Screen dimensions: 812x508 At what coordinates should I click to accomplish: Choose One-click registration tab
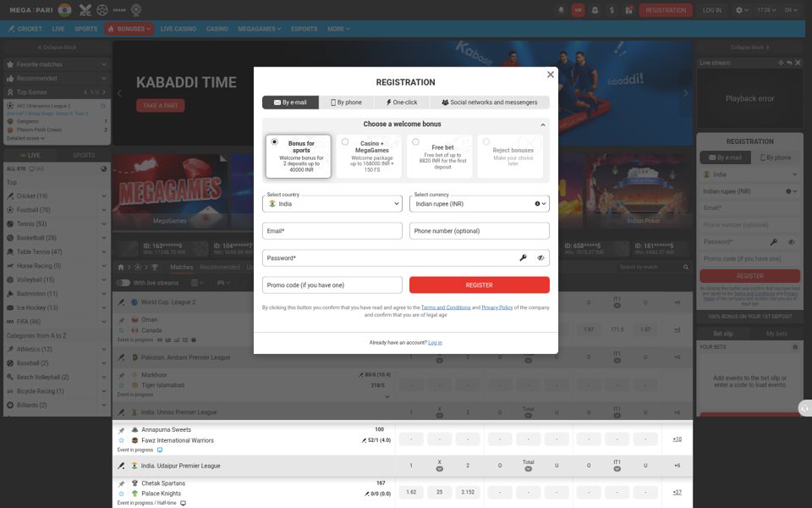(x=402, y=102)
